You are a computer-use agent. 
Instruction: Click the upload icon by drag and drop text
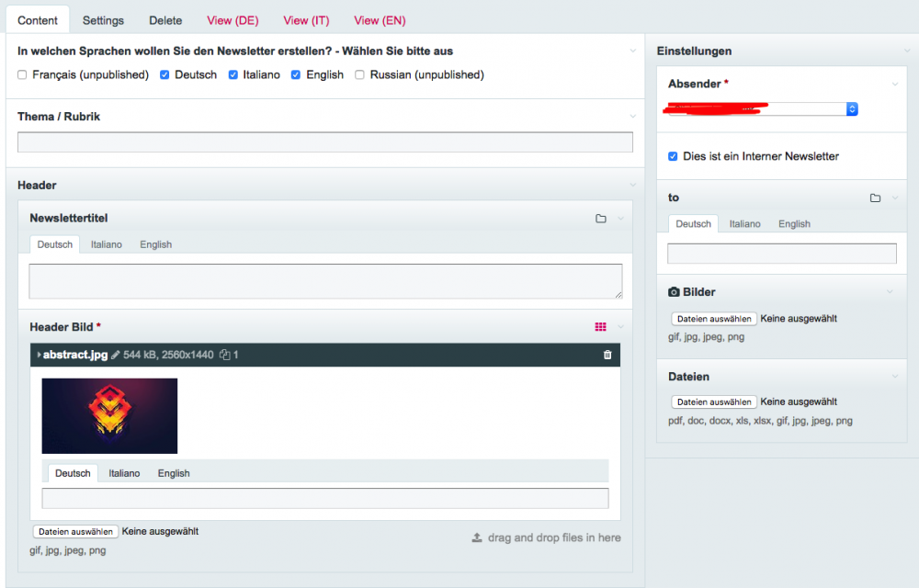coord(477,537)
